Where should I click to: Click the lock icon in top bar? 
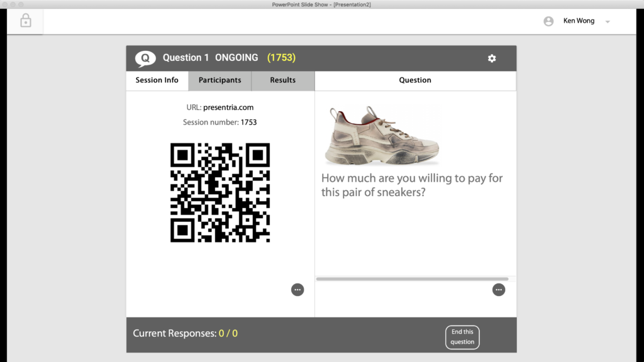point(25,21)
